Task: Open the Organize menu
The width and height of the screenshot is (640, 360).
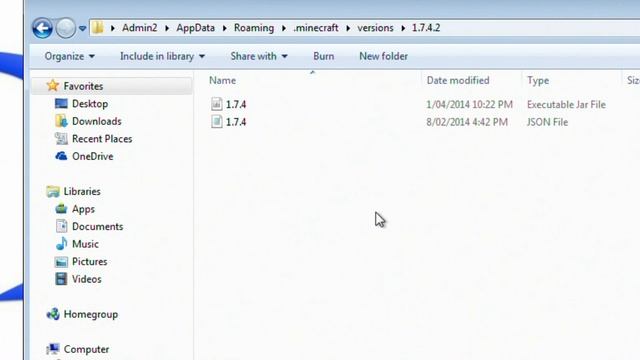Action: point(70,56)
